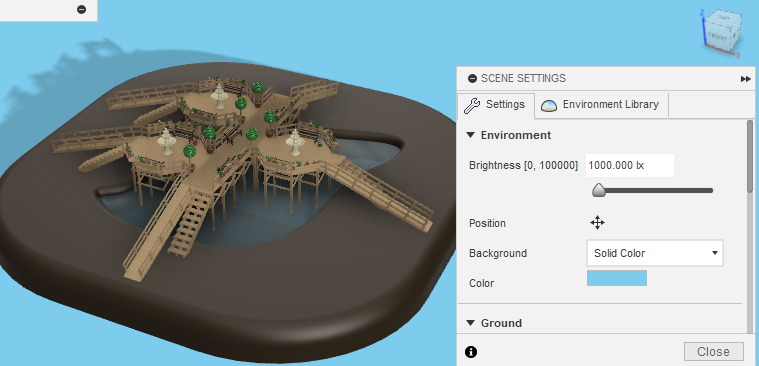Click the Brightness slider handle
759x366 pixels.
599,190
